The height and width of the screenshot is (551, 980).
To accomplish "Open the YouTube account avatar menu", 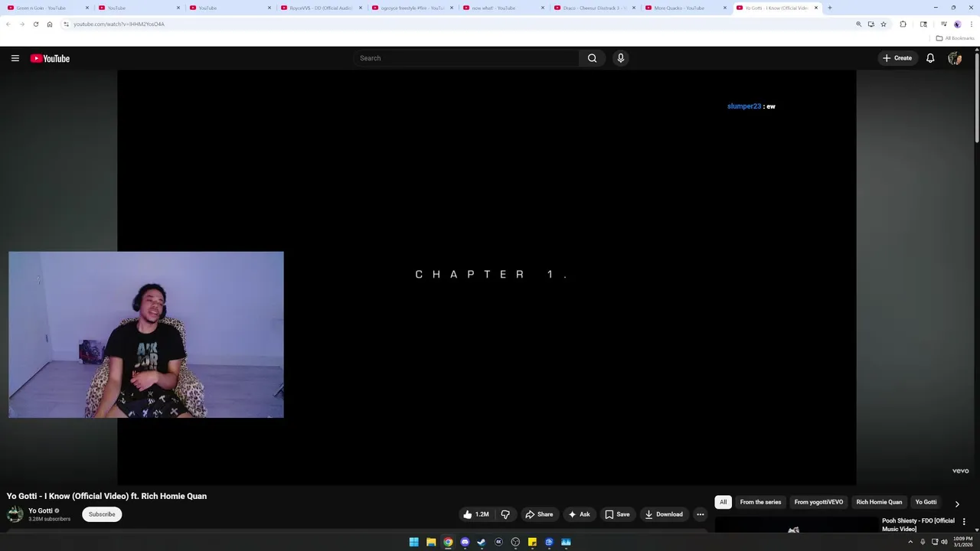I will click(x=955, y=58).
